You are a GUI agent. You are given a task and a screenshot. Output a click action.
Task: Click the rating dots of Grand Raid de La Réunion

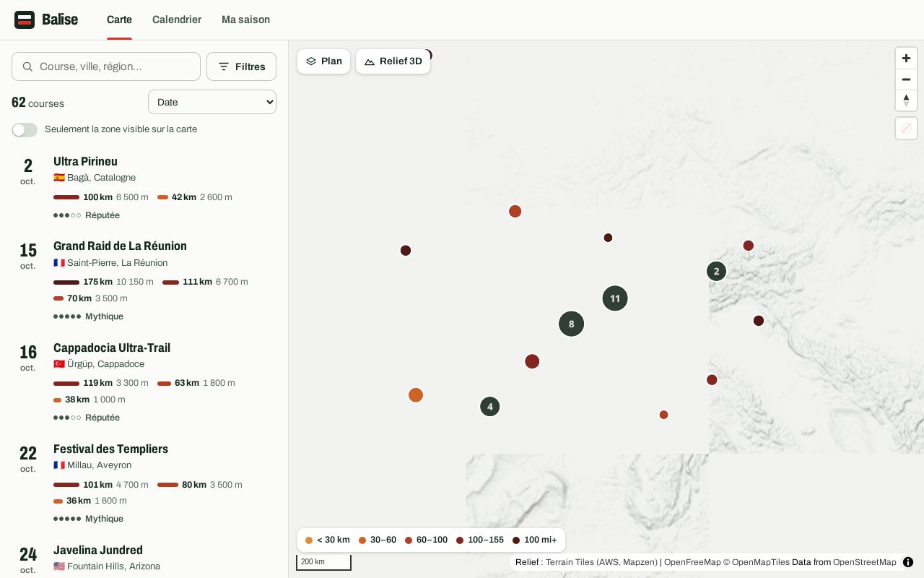[x=67, y=316]
